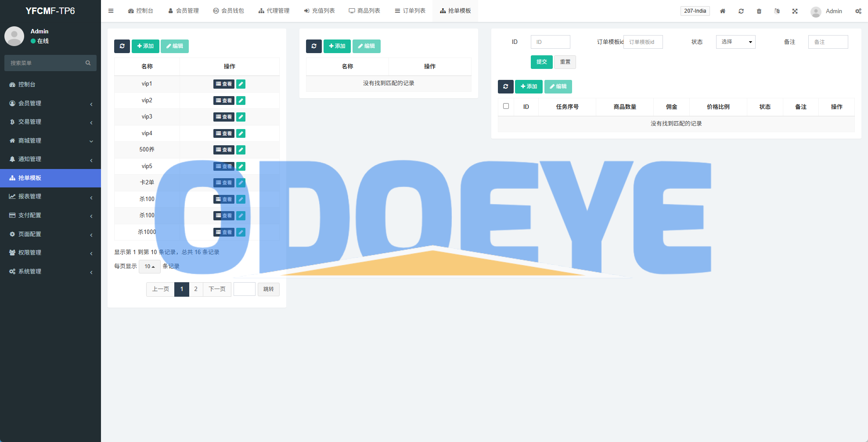868x442 pixels.
Task: Tick the select-all checkbox in right table header
Action: pyautogui.click(x=506, y=106)
